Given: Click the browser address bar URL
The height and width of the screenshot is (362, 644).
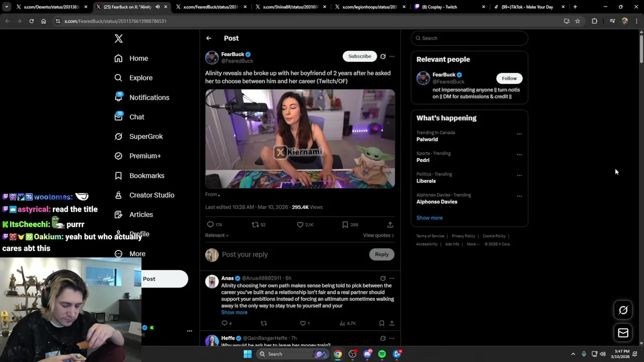Looking at the screenshot, I should point(115,21).
